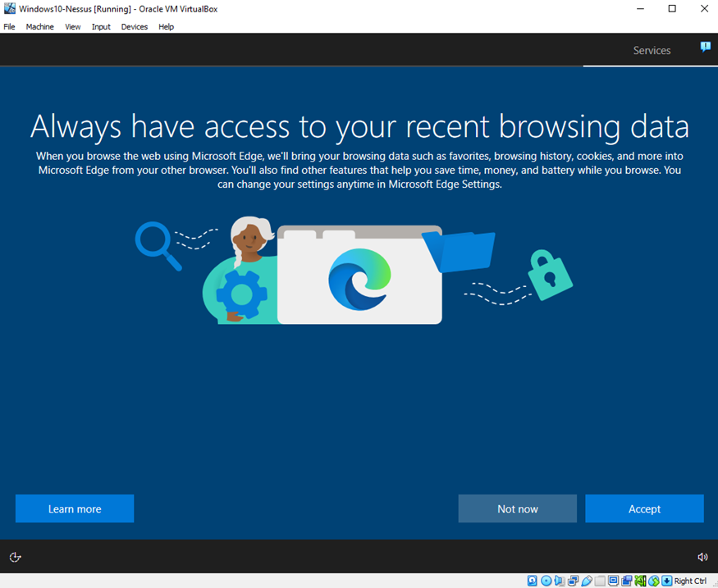Click the keyboard capture arrow icon
This screenshot has height=588, width=718.
[x=667, y=581]
